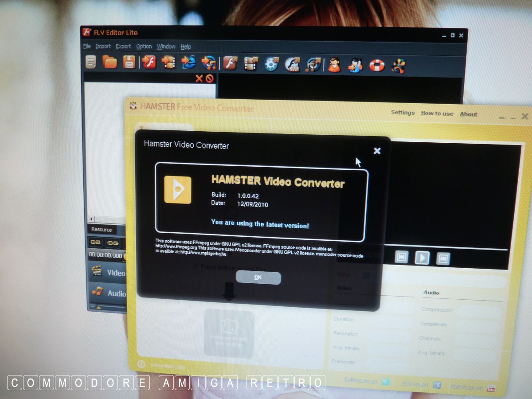Click the import from Internet Explorer icon
This screenshot has height=399, width=532.
coord(188,63)
